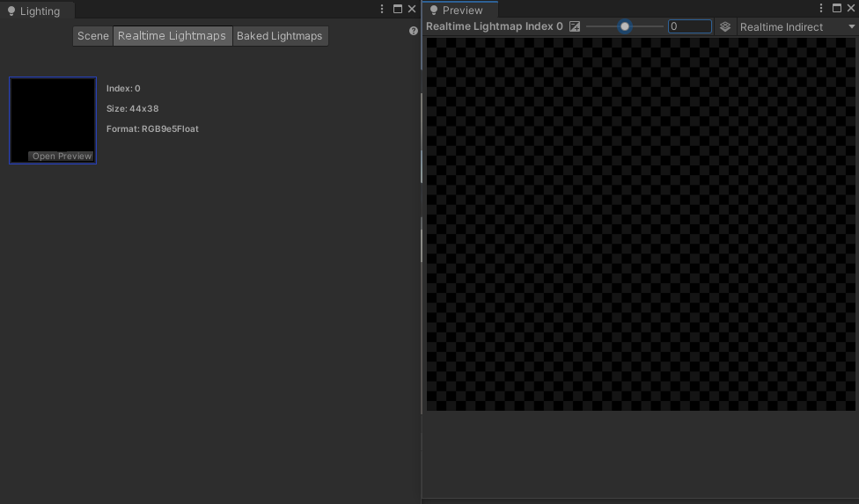The width and height of the screenshot is (859, 504).
Task: Toggle the exposure icon in Preview toolbar
Action: (x=574, y=26)
